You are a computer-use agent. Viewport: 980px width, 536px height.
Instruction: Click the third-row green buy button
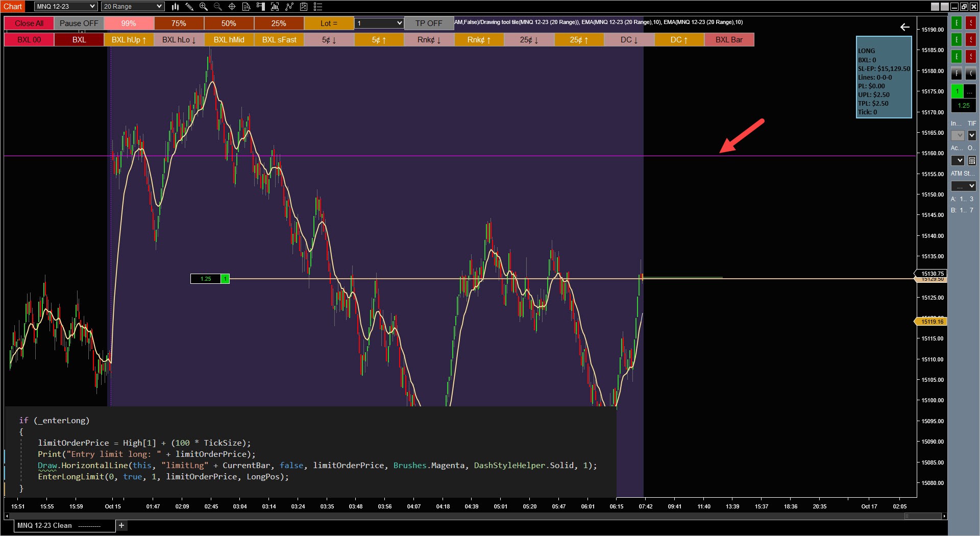pos(957,57)
